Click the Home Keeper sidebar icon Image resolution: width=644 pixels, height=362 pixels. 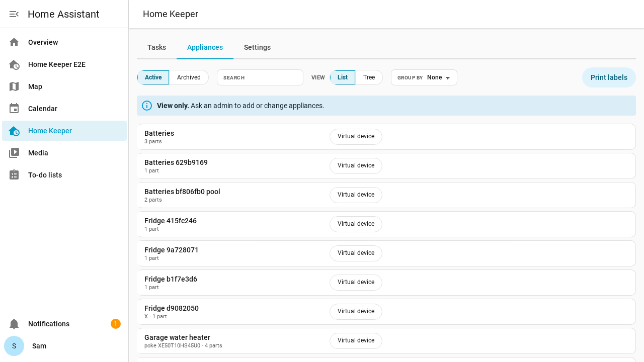(14, 131)
